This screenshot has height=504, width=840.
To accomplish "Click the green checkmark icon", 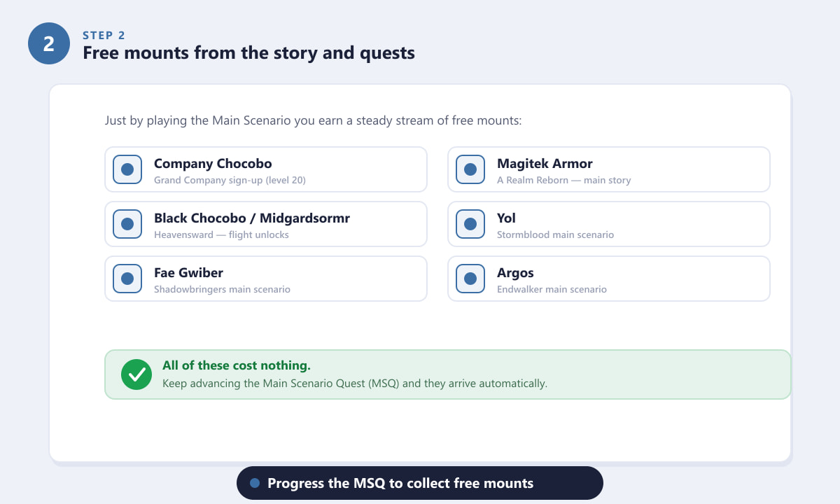I will [x=136, y=374].
